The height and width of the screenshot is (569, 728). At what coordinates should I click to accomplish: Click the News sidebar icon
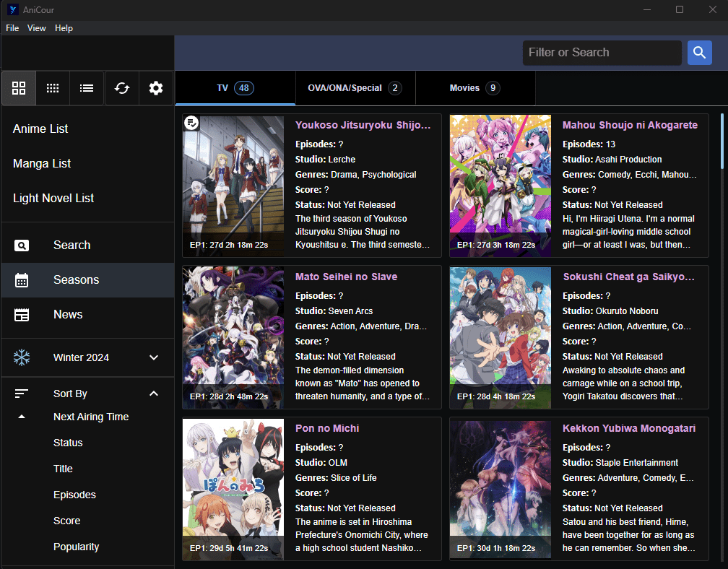click(22, 315)
